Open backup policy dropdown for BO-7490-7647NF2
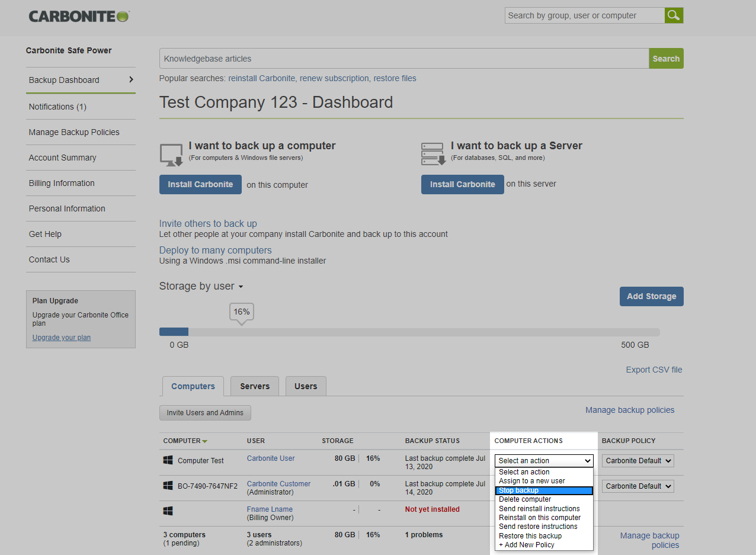 coord(638,486)
